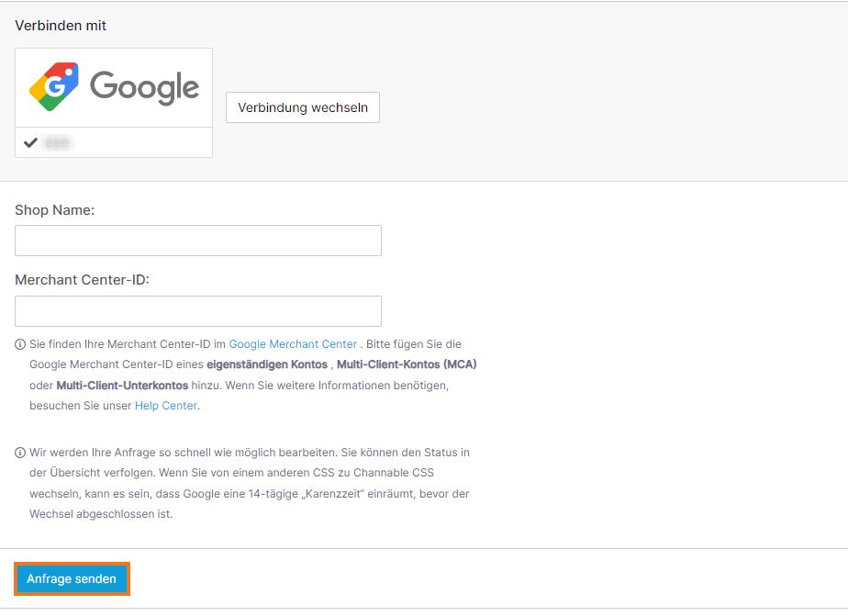Click info icon beside 'Wir werden Ihre Anfrage' note
The width and height of the screenshot is (848, 616).
[20, 453]
